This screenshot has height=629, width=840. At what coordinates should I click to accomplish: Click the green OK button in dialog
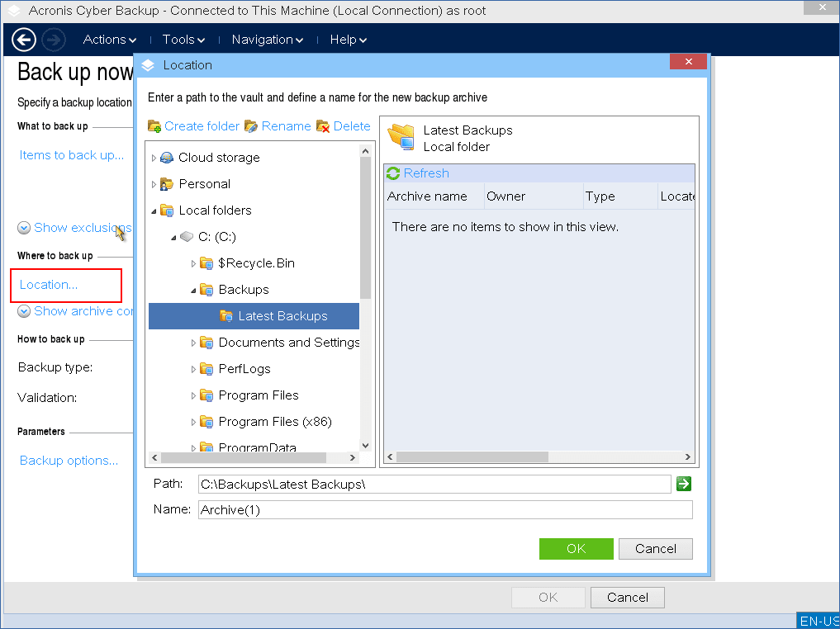576,549
